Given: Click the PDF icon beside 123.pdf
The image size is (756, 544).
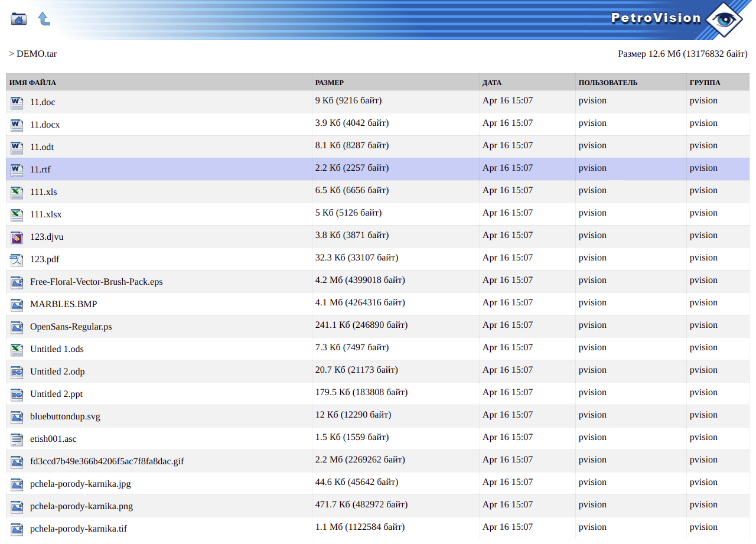Looking at the screenshot, I should (17, 259).
